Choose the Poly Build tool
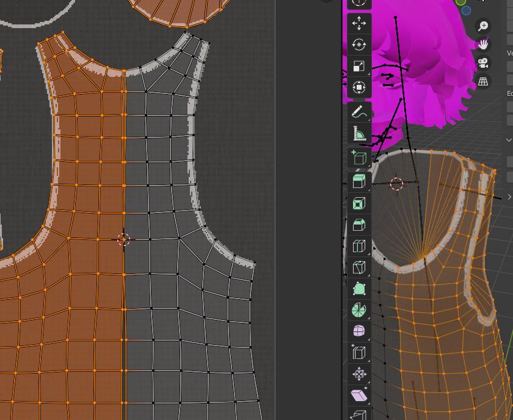513x420 pixels. tap(359, 289)
